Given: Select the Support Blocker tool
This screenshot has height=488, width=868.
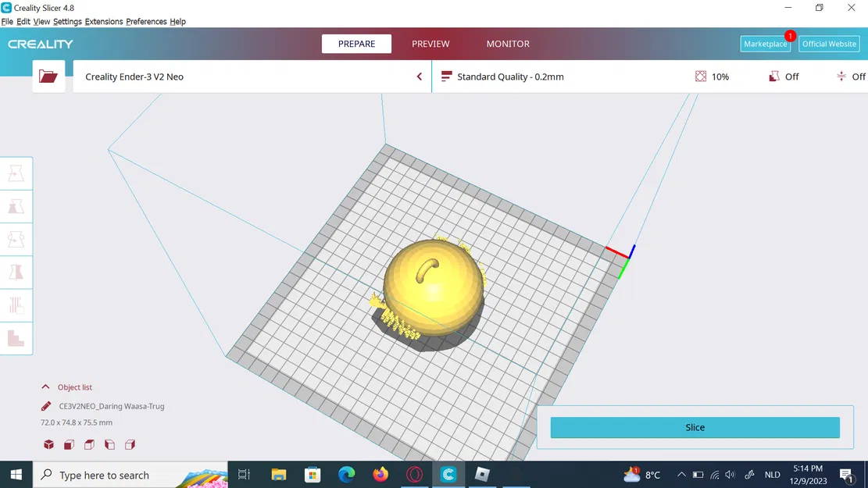Looking at the screenshot, I should [x=16, y=338].
